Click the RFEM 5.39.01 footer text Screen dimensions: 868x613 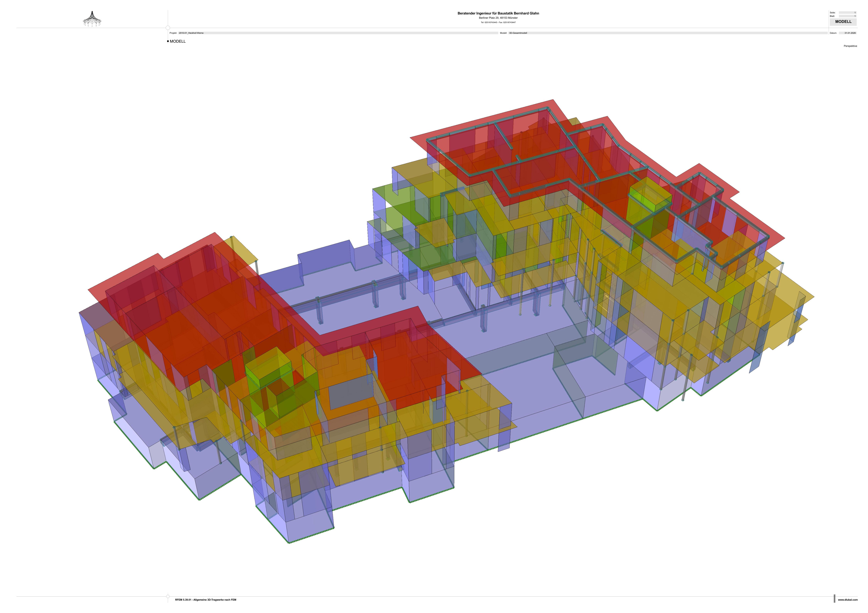(x=205, y=600)
